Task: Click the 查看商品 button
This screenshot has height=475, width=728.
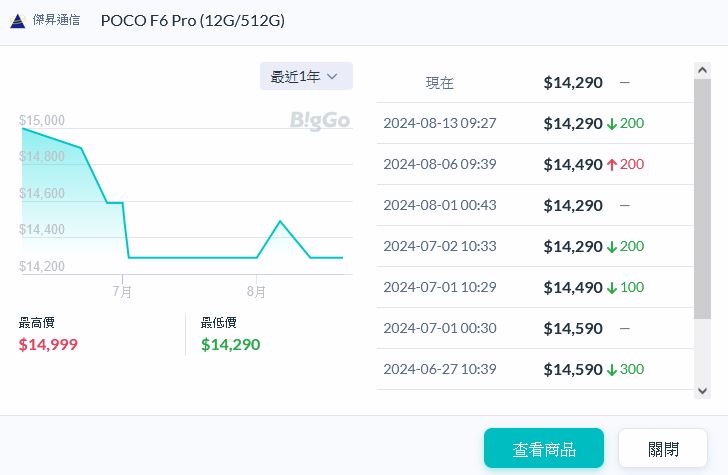Action: pyautogui.click(x=543, y=449)
